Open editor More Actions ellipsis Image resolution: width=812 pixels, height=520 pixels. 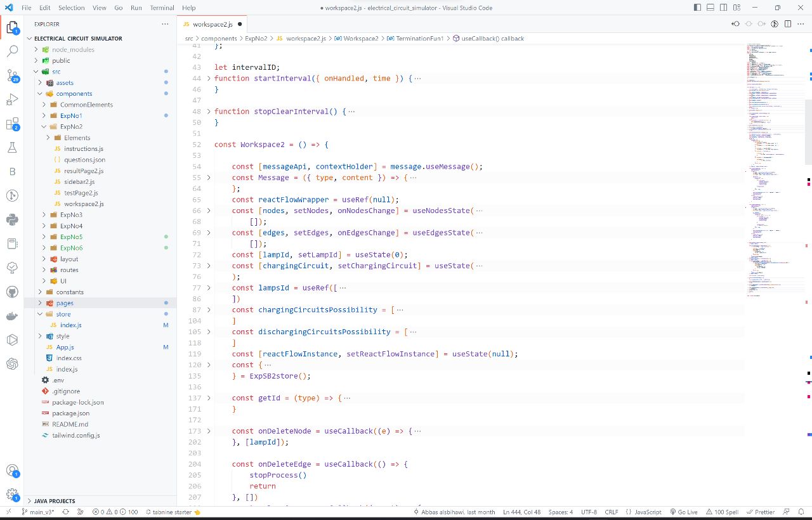click(x=801, y=24)
